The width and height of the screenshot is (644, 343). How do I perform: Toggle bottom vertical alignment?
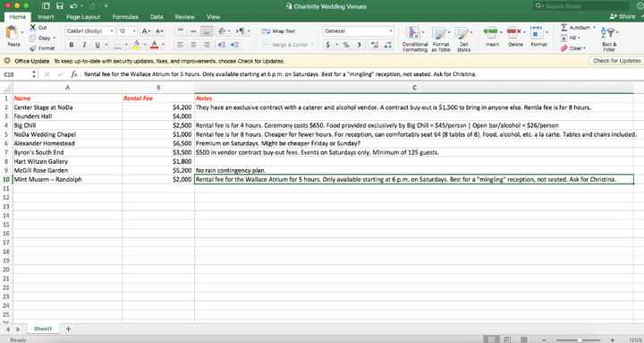pos(207,31)
